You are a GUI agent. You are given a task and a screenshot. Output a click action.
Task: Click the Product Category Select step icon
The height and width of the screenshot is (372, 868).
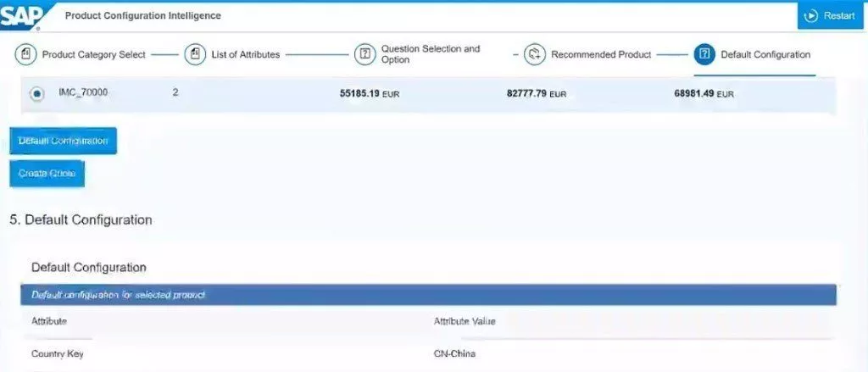pos(25,55)
